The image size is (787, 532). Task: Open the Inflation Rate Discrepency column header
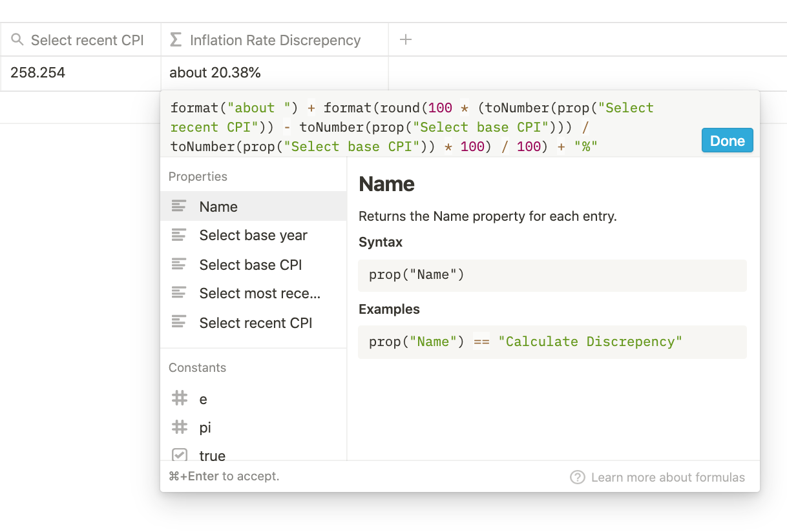tap(275, 40)
